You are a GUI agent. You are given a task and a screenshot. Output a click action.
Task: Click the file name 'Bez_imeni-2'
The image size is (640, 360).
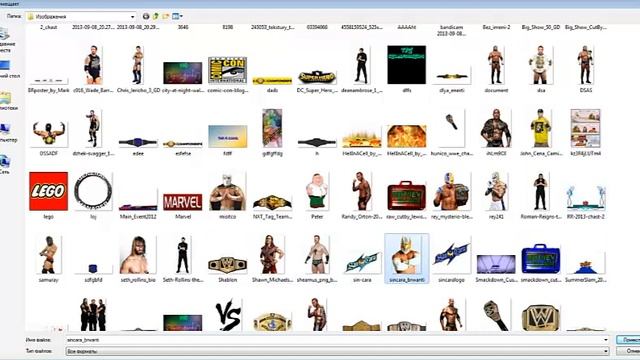coord(496,27)
